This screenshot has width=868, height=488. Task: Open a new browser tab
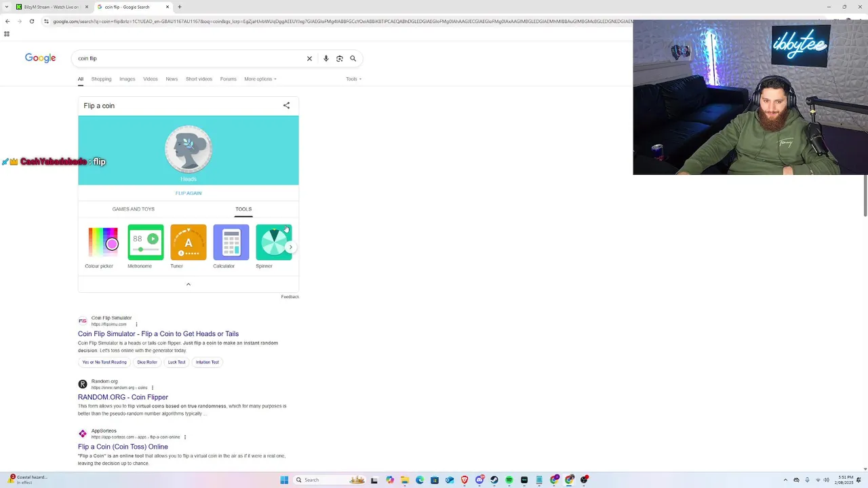(179, 7)
